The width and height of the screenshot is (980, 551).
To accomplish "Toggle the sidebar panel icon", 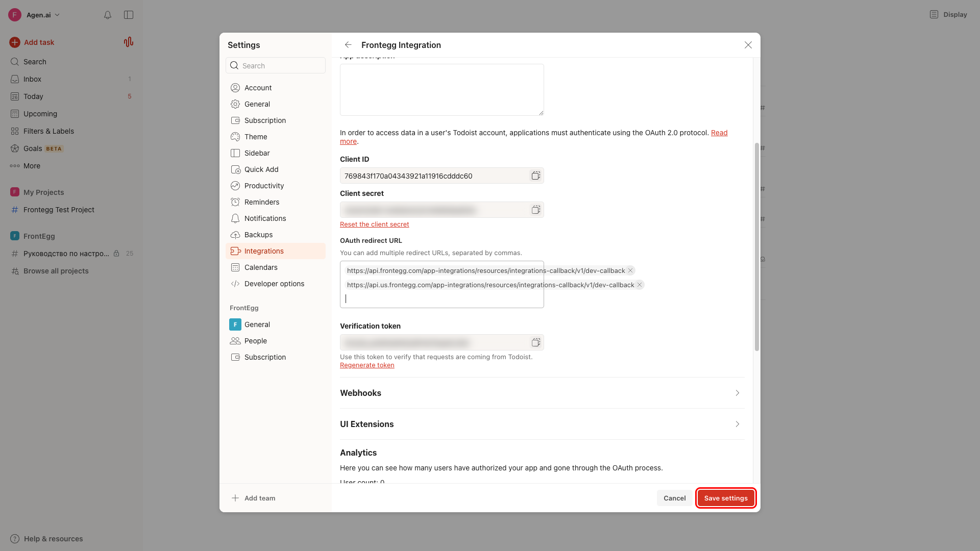I will tap(129, 15).
